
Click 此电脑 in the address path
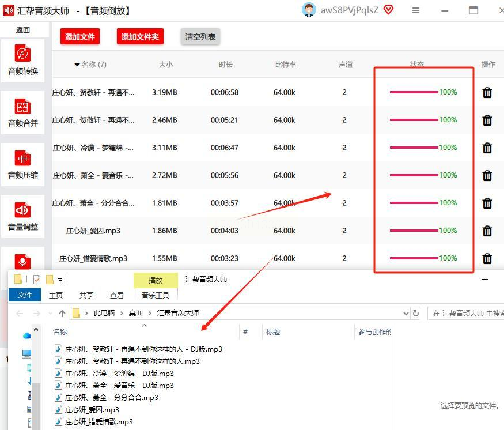[x=104, y=313]
